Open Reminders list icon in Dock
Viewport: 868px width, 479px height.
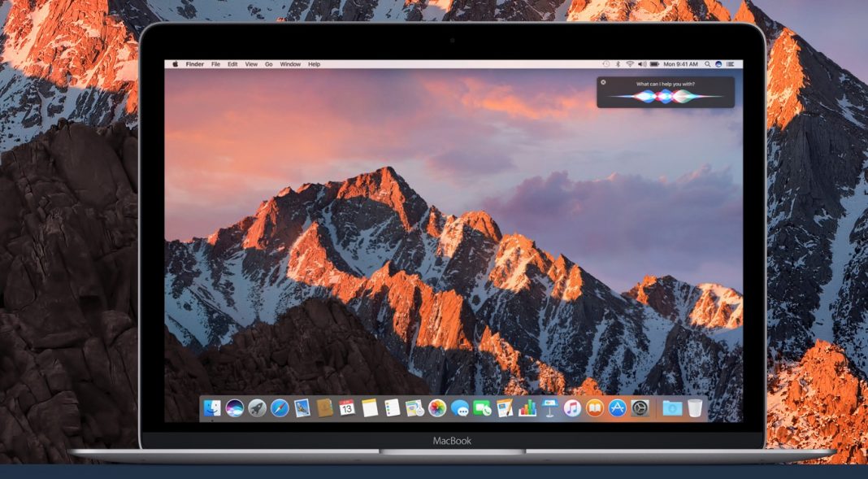click(x=393, y=408)
